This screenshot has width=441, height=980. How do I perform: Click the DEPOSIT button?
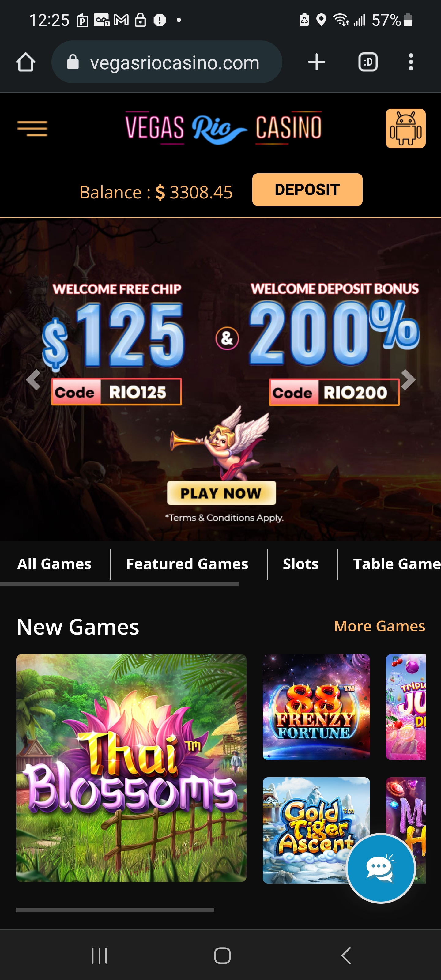click(x=307, y=190)
